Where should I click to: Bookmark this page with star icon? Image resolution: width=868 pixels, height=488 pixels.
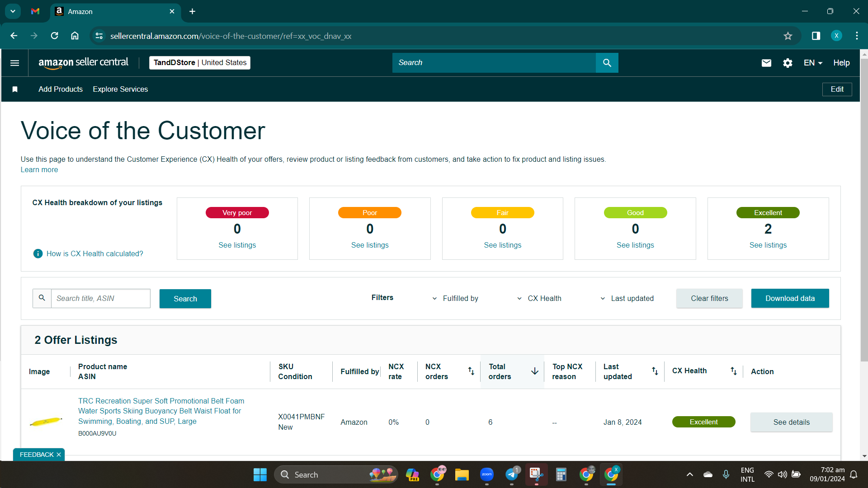788,36
